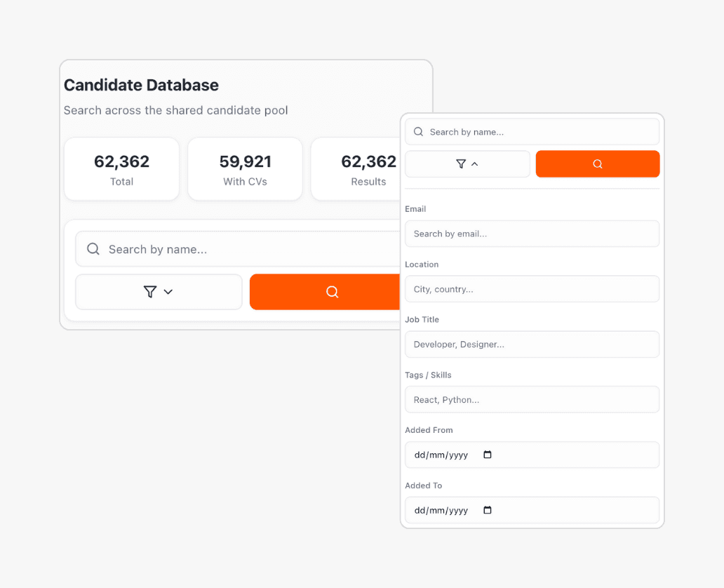
Task: Click the 'Search by email...' input
Action: [532, 234]
